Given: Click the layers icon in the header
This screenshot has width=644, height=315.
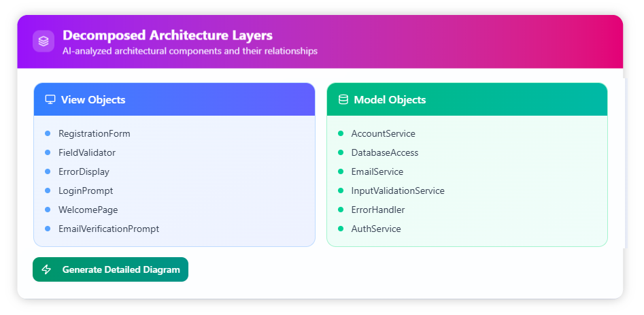Looking at the screenshot, I should (44, 42).
